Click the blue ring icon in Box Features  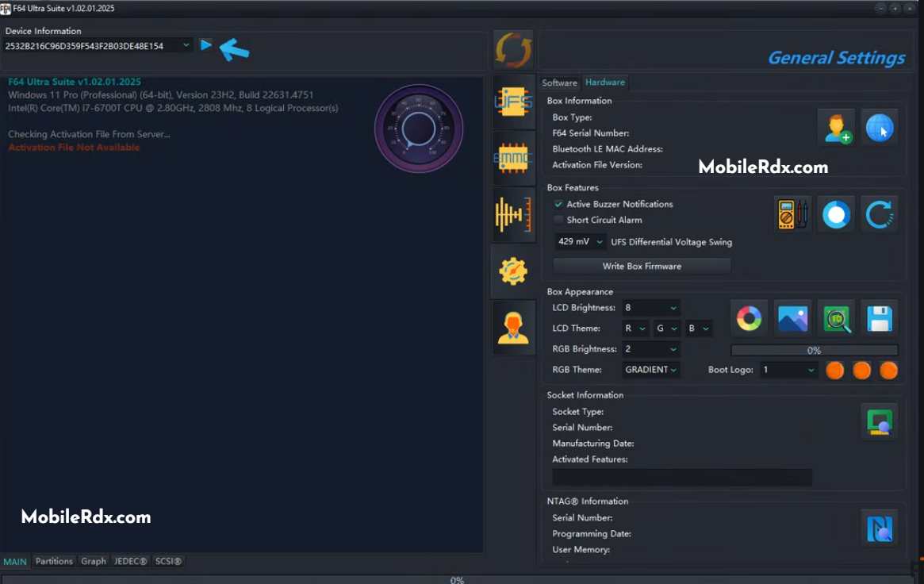click(836, 214)
